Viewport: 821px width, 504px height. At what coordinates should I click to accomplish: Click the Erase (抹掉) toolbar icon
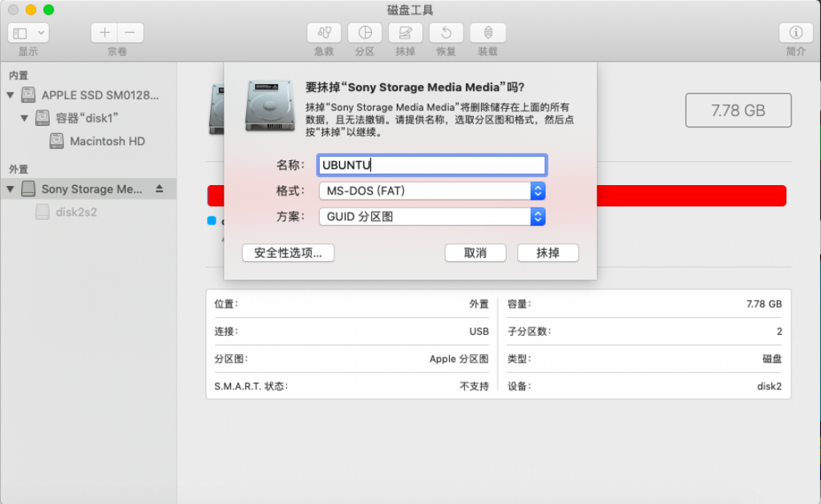(x=406, y=33)
